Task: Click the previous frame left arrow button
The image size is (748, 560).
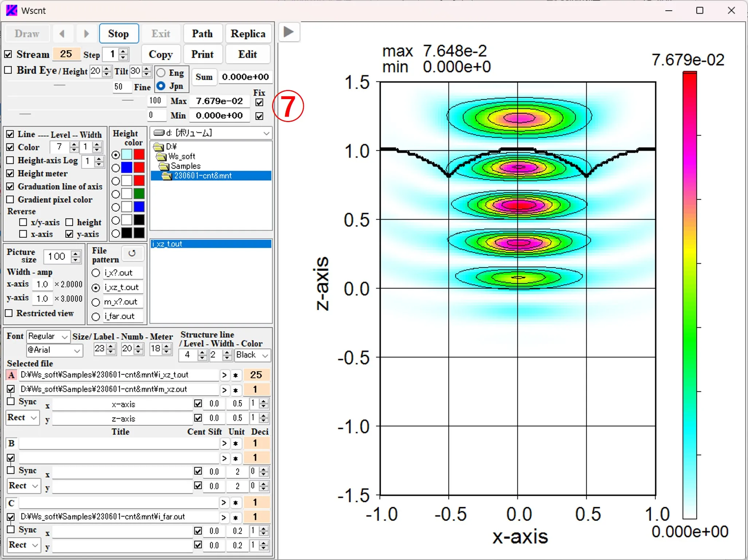Action: tap(62, 34)
